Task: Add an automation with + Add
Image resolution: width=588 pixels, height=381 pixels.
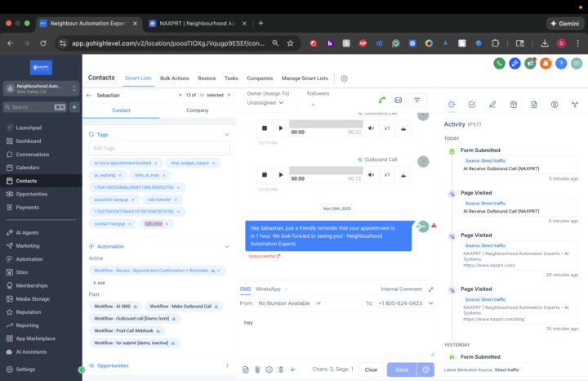Action: (x=99, y=283)
